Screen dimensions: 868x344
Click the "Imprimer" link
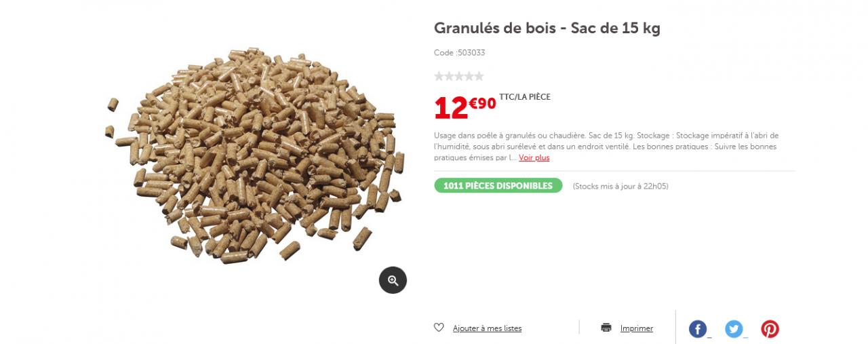pos(637,328)
